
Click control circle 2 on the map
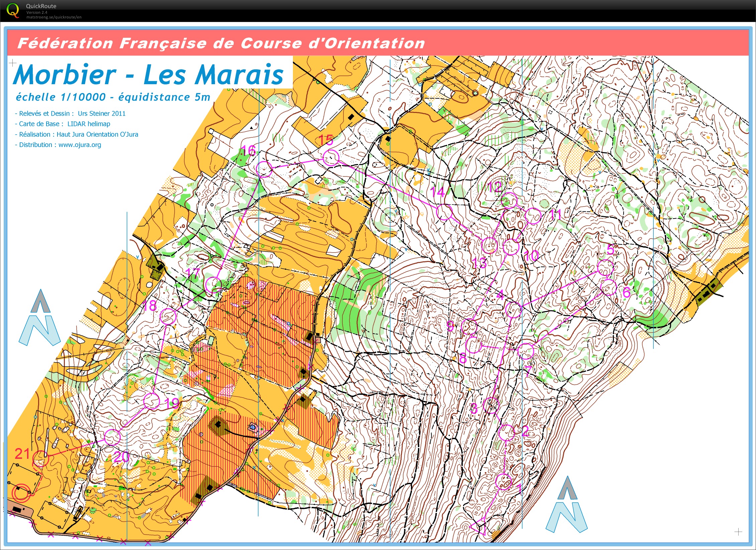507,433
